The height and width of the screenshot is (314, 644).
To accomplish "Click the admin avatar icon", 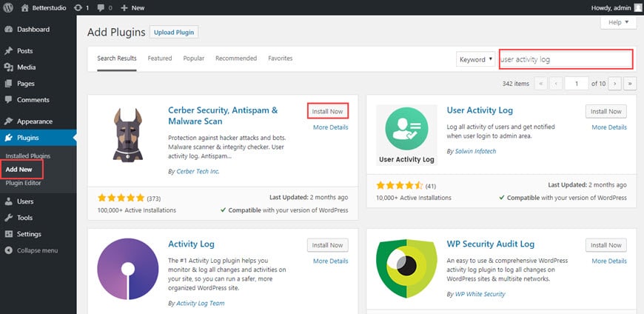I will click(x=637, y=8).
